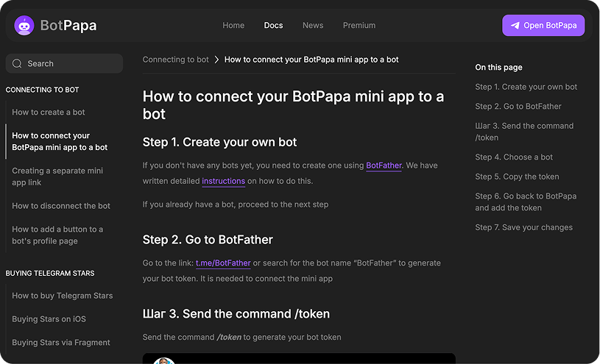Screen dimensions: 600x364
Task: Open the Home navigation tab
Action: pos(233,26)
